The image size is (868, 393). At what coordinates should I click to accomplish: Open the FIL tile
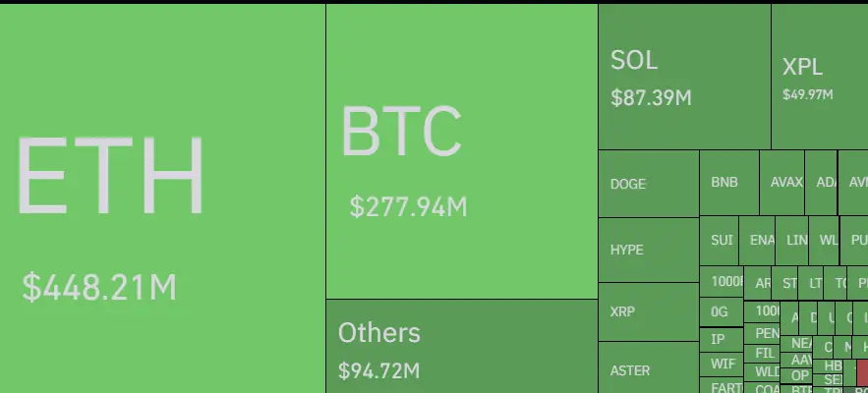point(762,353)
